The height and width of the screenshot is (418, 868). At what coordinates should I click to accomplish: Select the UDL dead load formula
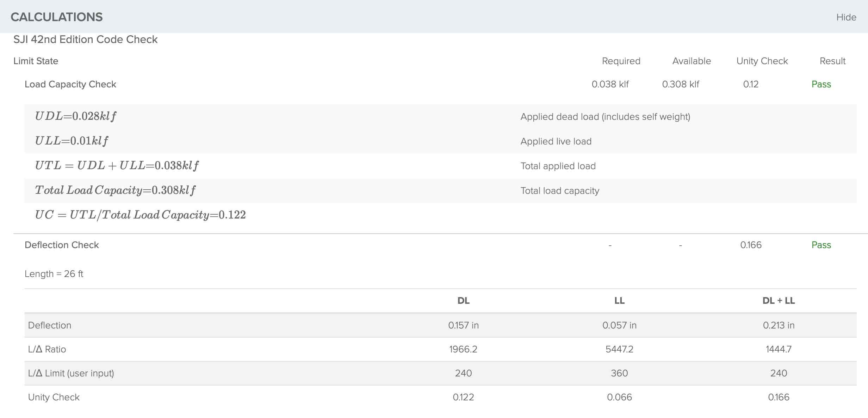pos(75,116)
